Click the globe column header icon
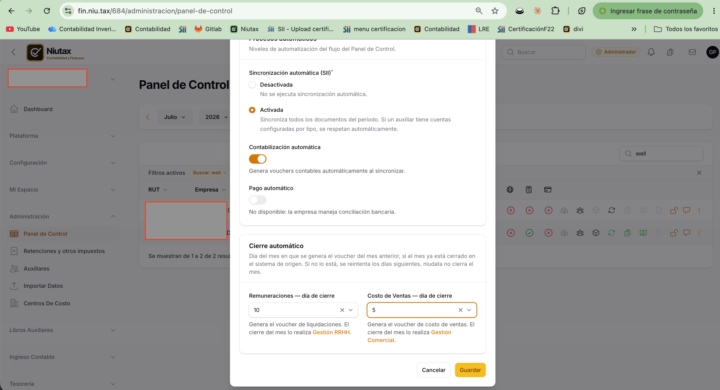Image resolution: width=720 pixels, height=390 pixels. point(510,189)
